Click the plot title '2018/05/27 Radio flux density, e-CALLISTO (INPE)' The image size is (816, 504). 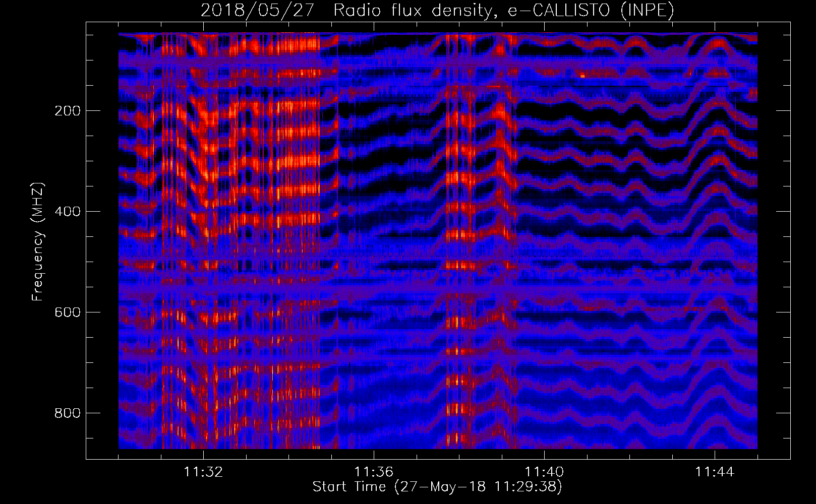[x=437, y=11]
